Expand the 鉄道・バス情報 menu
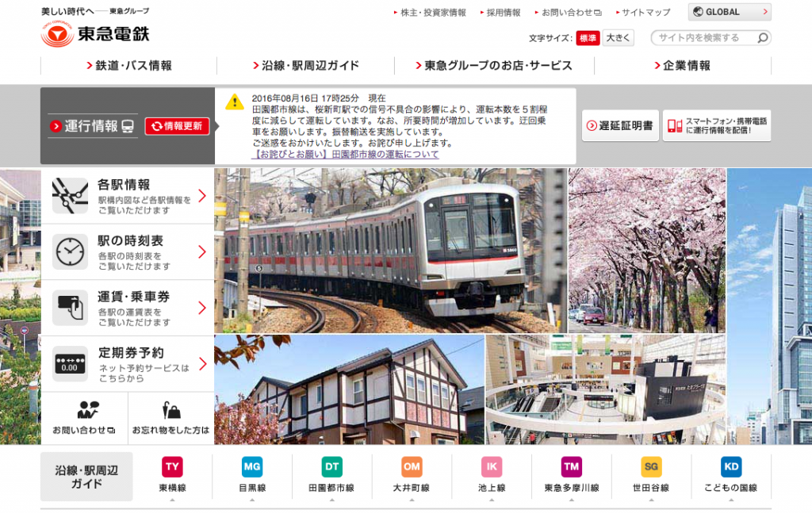Screen dimensions: 812x514 tap(128, 66)
